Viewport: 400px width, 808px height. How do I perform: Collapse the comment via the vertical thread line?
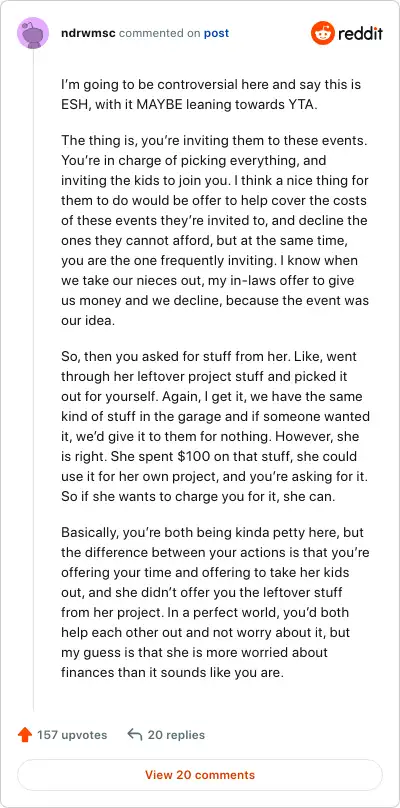pyautogui.click(x=34, y=381)
